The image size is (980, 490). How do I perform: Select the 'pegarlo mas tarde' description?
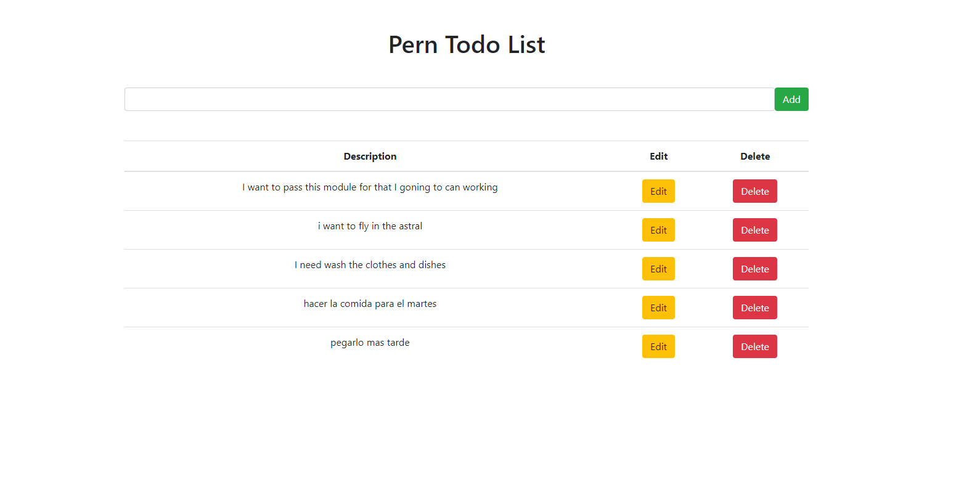pos(370,343)
